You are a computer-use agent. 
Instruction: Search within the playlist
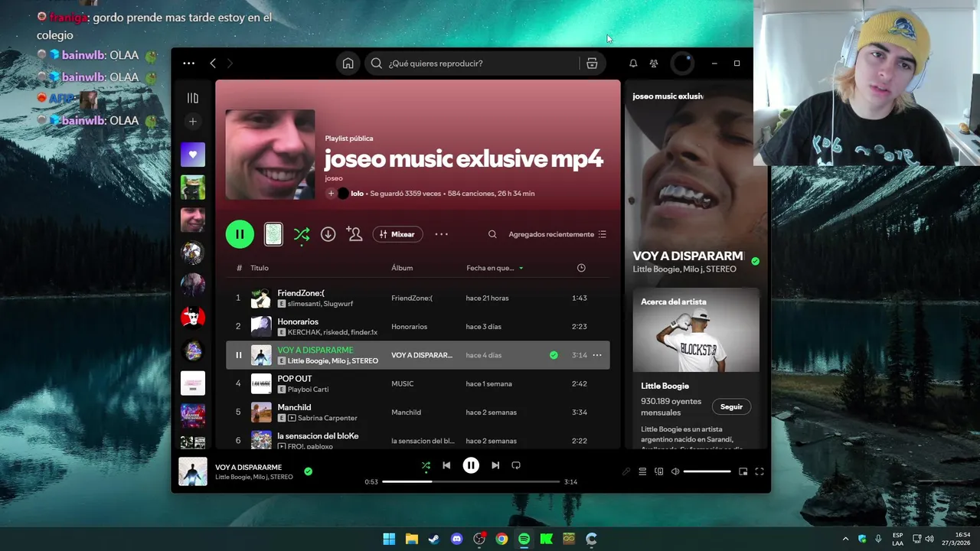[x=492, y=234]
